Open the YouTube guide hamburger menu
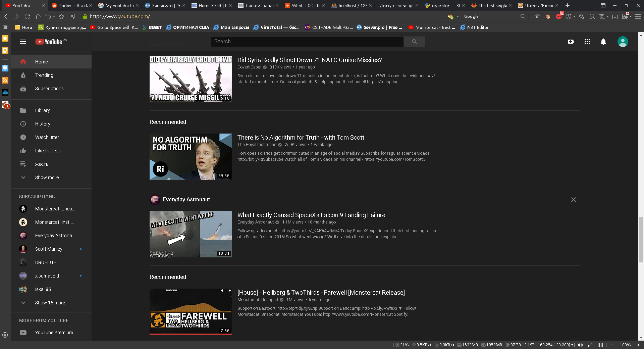644x349 pixels. [23, 42]
